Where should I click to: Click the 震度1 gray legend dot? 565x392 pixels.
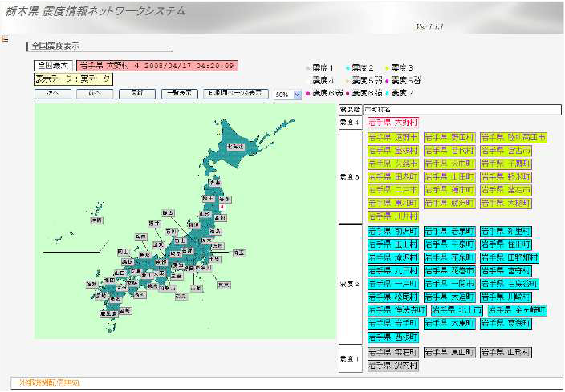tap(307, 67)
